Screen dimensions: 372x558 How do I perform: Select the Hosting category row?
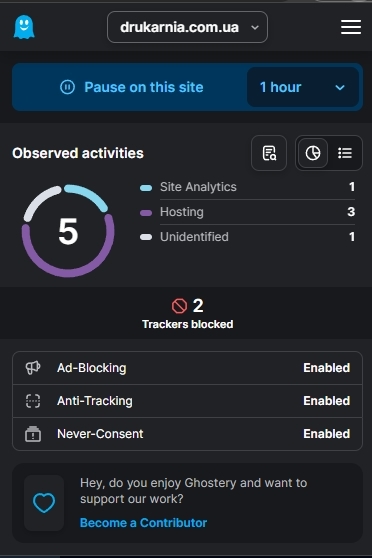pos(247,212)
